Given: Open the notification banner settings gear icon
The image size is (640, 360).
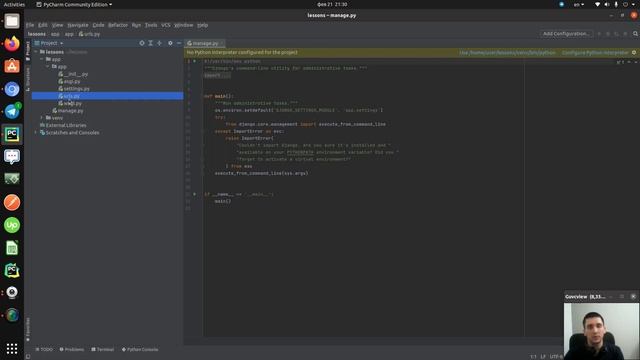Looking at the screenshot, I should coord(634,52).
